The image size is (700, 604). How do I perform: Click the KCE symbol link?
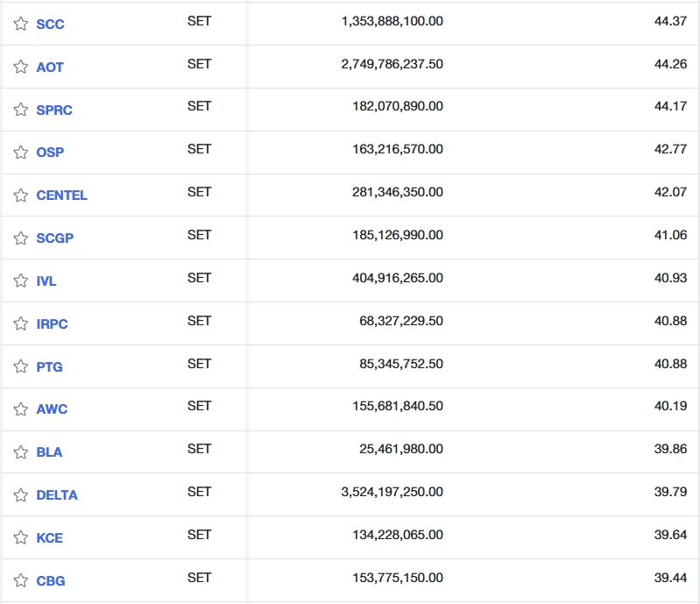click(x=50, y=538)
